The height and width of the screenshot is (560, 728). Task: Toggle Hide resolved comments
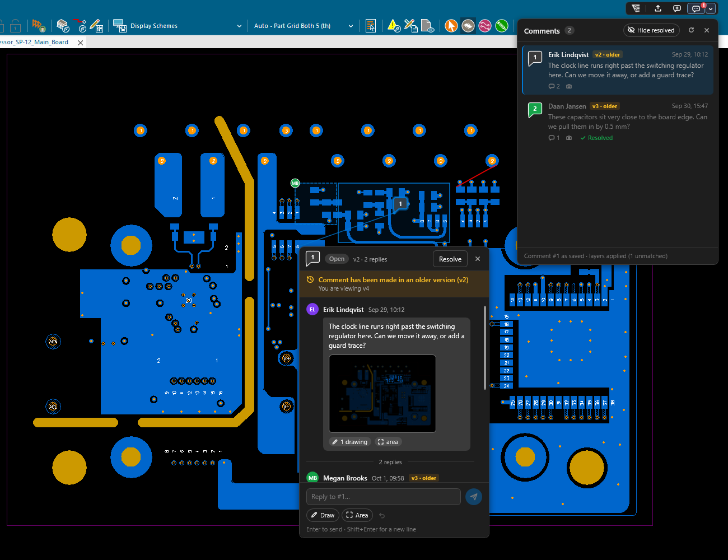[x=651, y=30]
